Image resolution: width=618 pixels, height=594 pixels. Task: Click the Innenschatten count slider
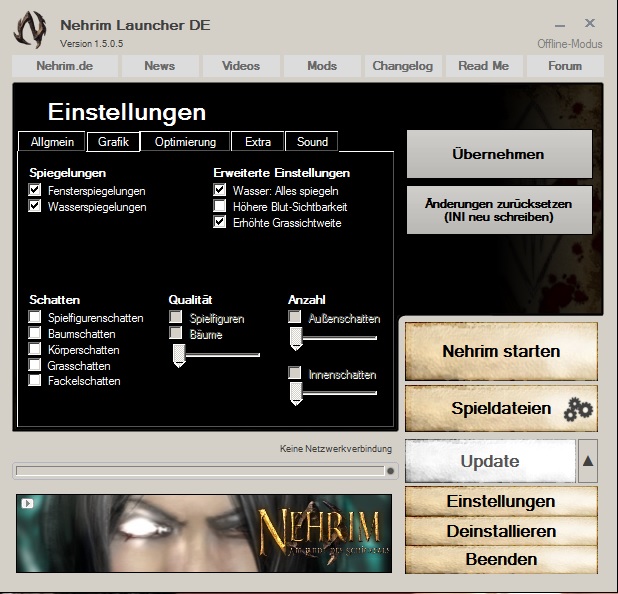[333, 393]
